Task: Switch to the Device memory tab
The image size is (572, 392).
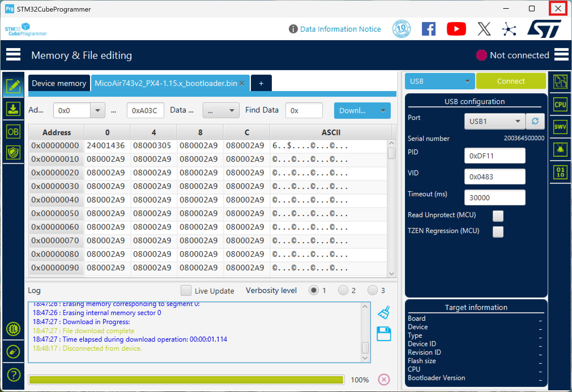Action: coord(59,83)
